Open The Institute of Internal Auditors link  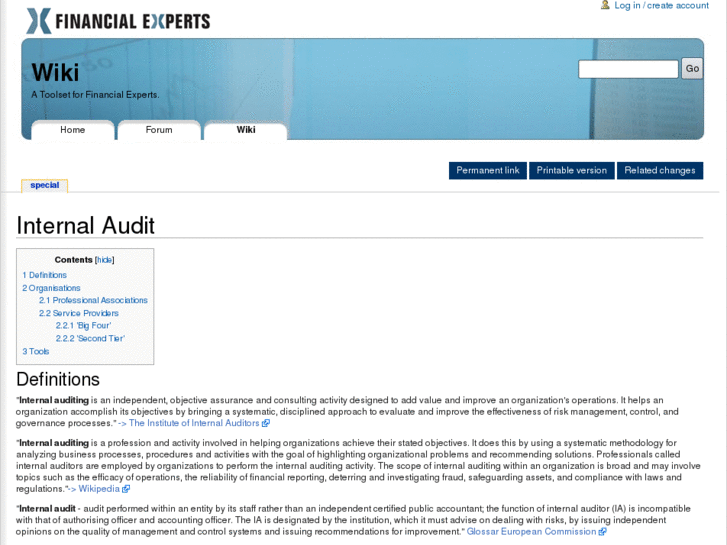click(194, 423)
